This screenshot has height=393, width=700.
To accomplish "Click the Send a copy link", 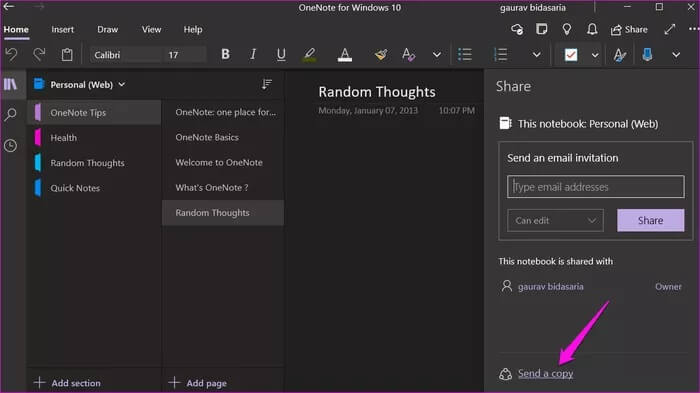I will pyautogui.click(x=546, y=373).
